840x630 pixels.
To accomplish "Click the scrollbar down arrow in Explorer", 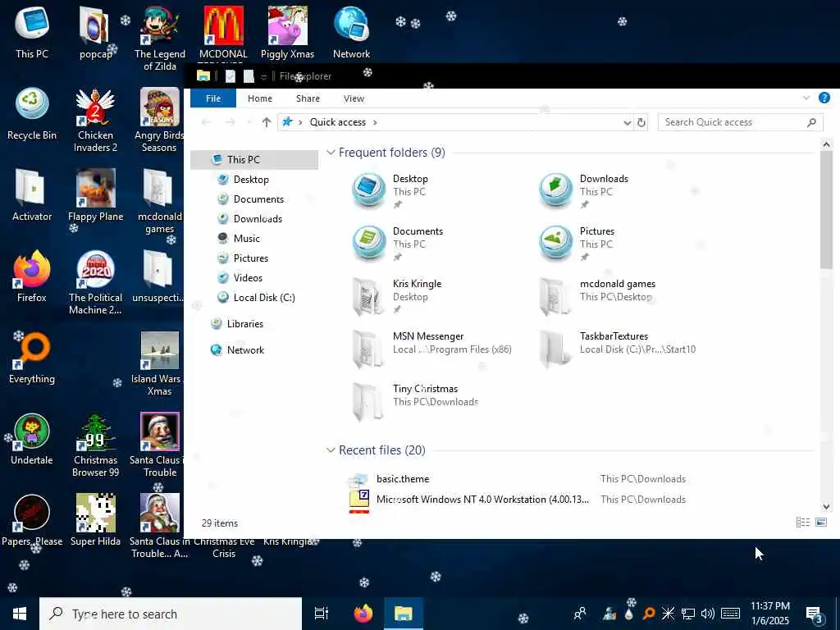I will tap(825, 506).
